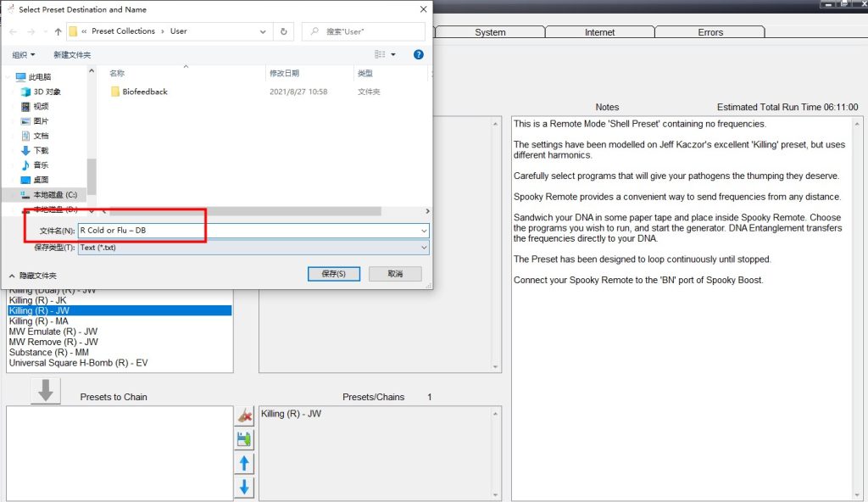The height and width of the screenshot is (502, 868).
Task: Click the file name input field
Action: [x=246, y=231]
